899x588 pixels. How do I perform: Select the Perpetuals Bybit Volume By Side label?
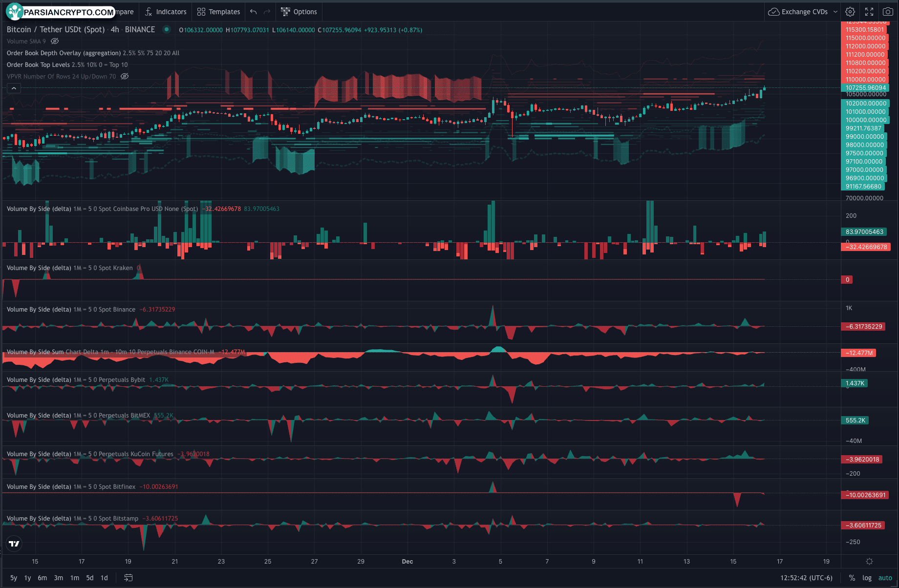pyautogui.click(x=76, y=380)
